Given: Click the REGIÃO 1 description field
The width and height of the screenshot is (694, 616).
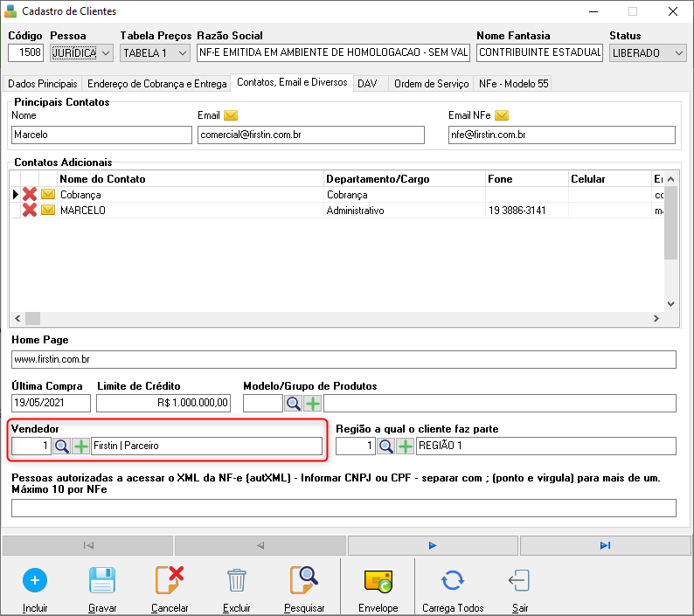Looking at the screenshot, I should pos(545,446).
